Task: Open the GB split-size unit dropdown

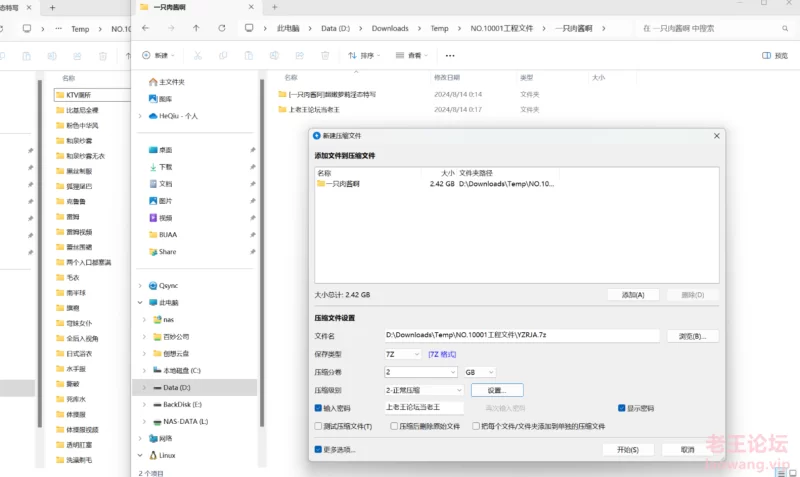Action: (479, 372)
